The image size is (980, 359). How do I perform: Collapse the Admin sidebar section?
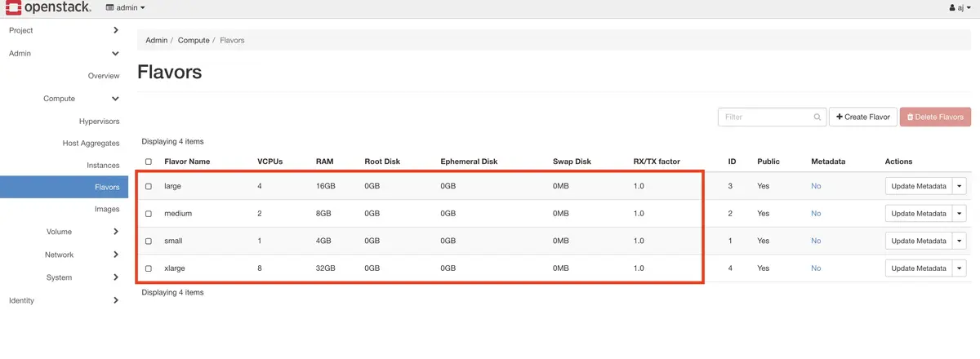pos(64,53)
